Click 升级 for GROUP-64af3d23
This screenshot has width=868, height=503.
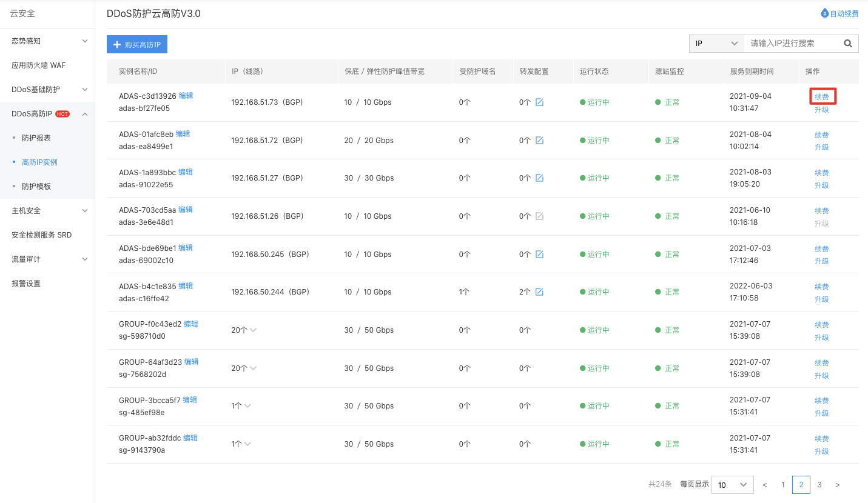pos(822,376)
